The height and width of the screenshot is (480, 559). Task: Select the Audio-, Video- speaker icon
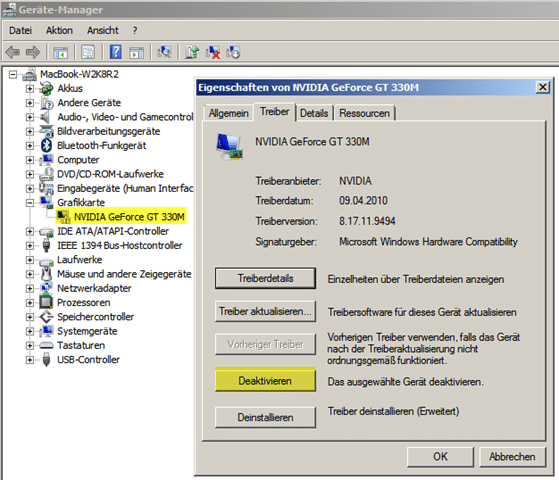[x=45, y=117]
